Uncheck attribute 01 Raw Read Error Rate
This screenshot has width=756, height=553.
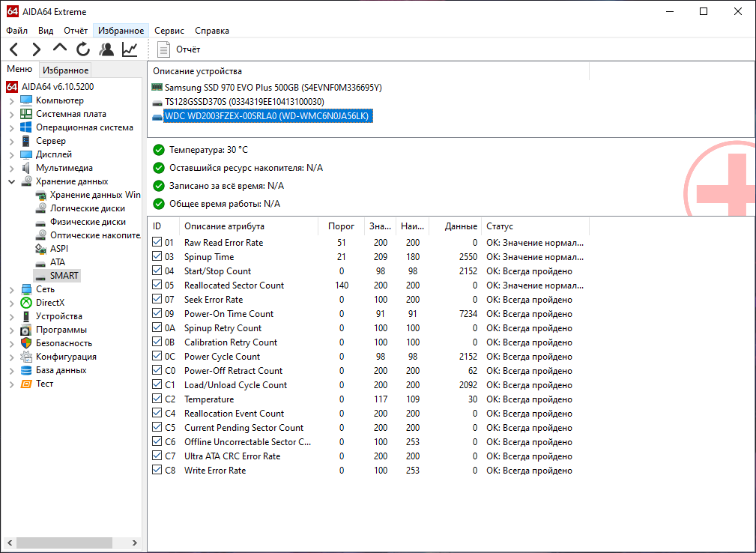(x=157, y=242)
